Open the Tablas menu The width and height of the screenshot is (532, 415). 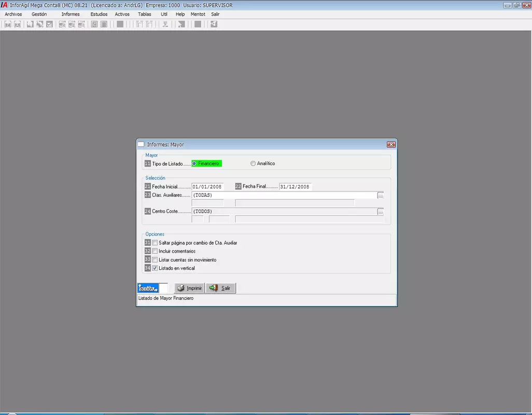145,14
